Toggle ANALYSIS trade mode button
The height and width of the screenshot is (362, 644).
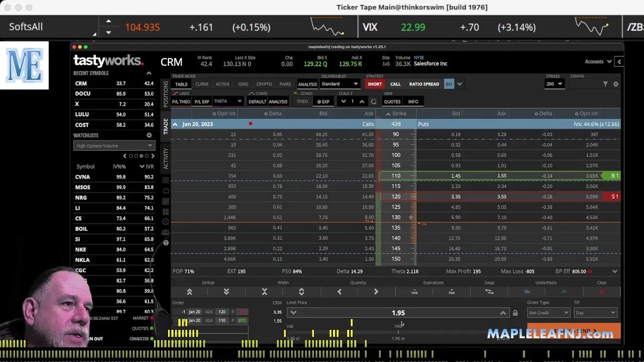(307, 84)
